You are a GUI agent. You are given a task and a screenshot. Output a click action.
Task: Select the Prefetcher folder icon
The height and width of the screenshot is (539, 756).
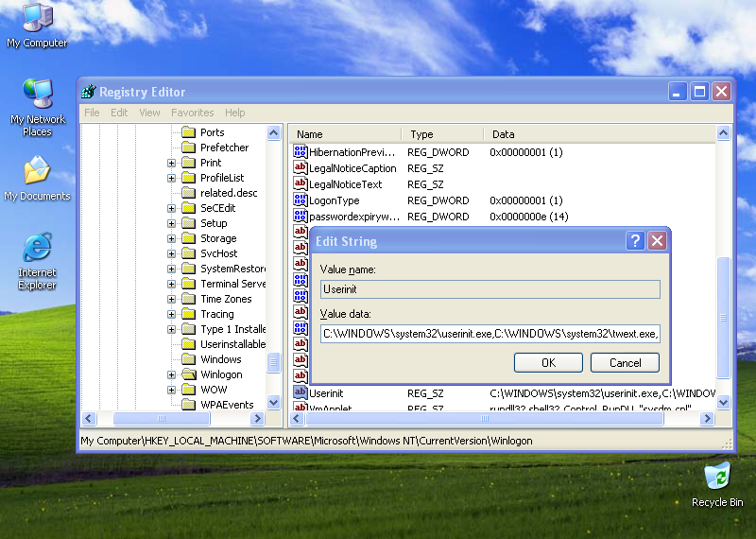tap(188, 148)
